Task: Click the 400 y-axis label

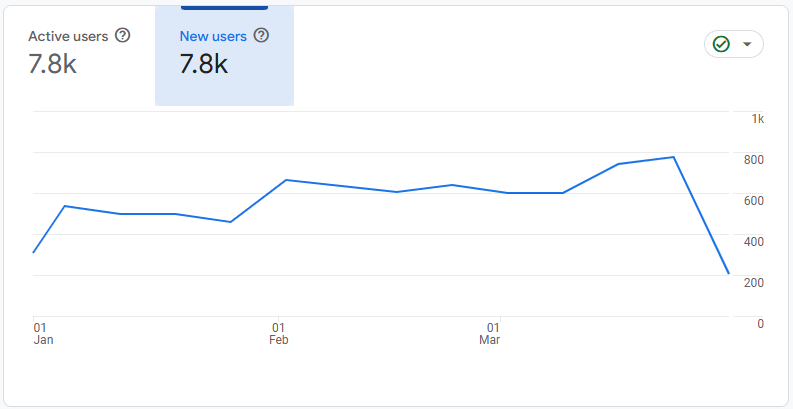Action: tap(754, 242)
